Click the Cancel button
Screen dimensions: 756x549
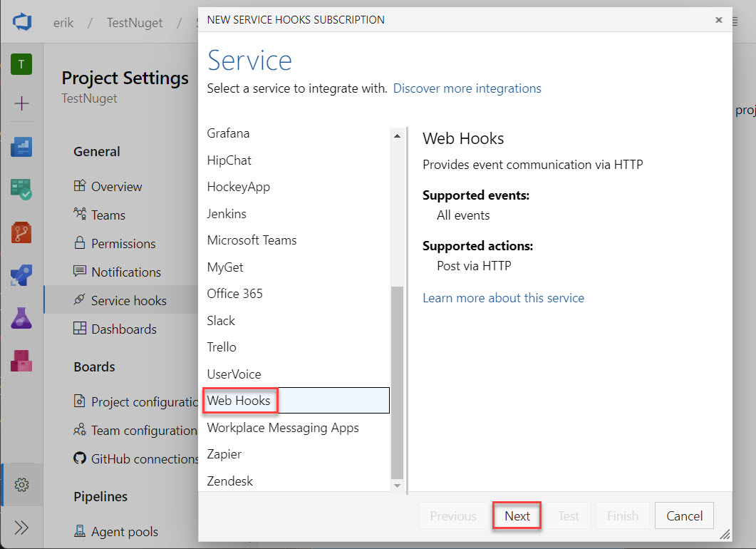click(684, 516)
